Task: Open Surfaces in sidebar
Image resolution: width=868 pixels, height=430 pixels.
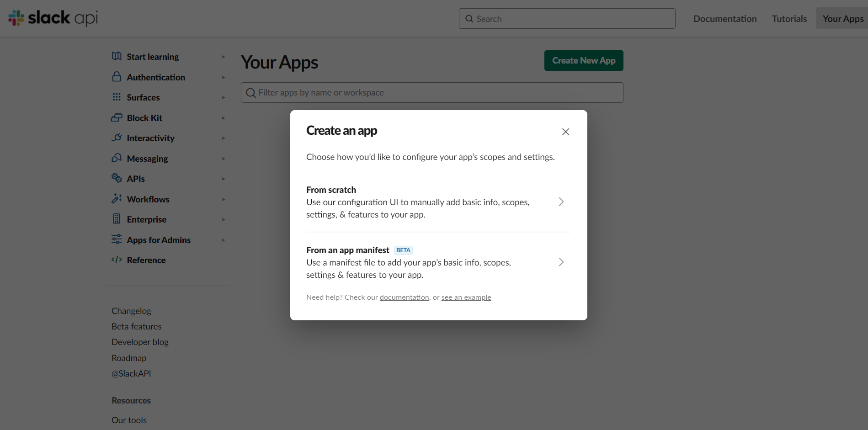Action: [143, 97]
